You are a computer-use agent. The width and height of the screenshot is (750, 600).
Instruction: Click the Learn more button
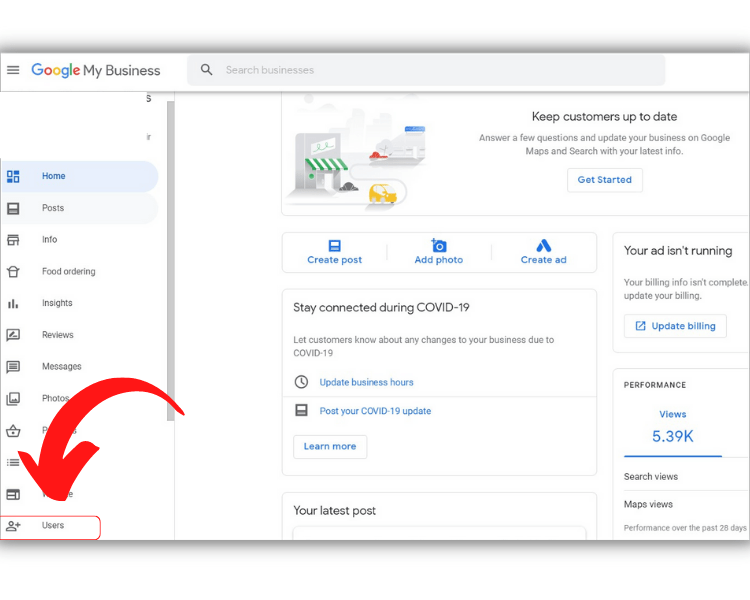pyautogui.click(x=330, y=446)
